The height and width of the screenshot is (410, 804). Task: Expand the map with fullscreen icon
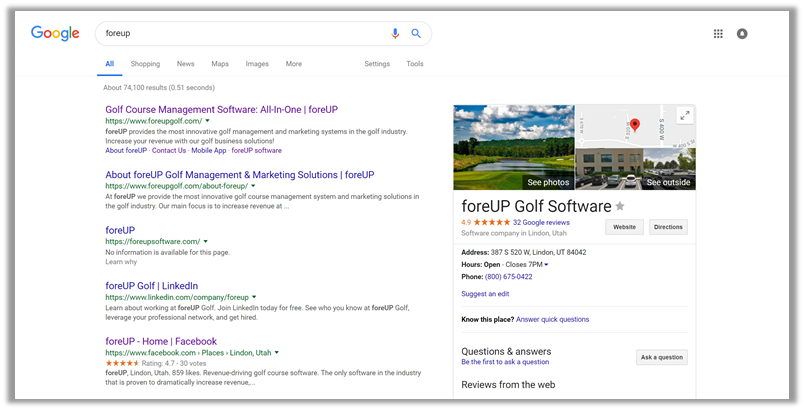point(685,116)
